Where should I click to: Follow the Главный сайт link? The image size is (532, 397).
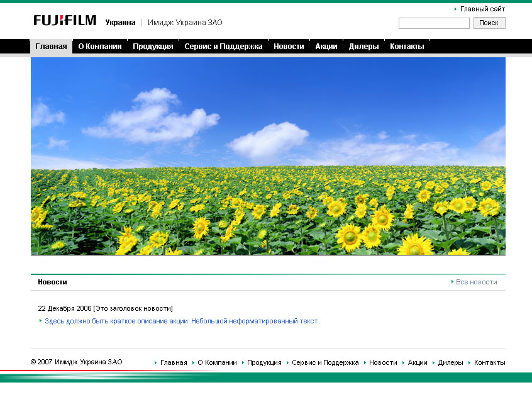pyautogui.click(x=482, y=9)
